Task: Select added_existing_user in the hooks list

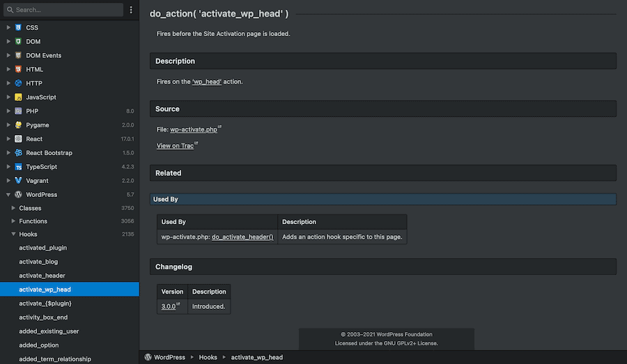Action: point(49,331)
